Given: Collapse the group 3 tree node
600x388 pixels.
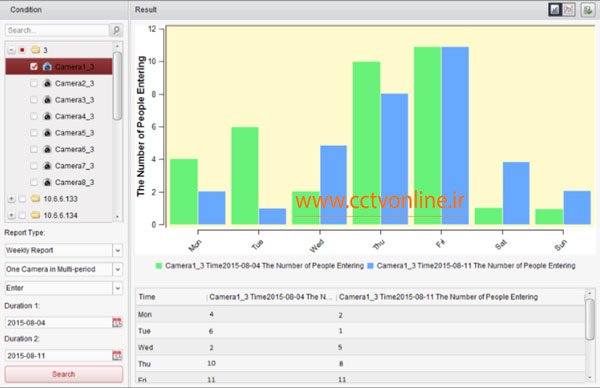Looking at the screenshot, I should (11, 50).
